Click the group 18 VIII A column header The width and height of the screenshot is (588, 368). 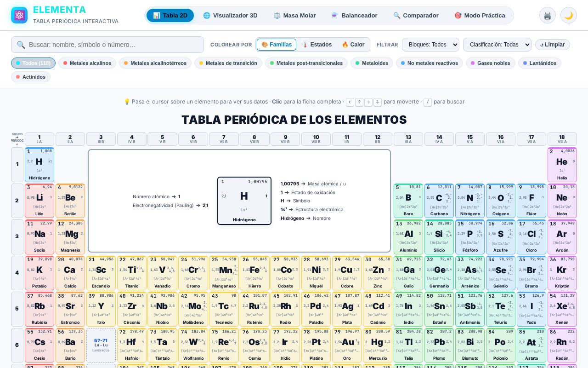click(562, 139)
